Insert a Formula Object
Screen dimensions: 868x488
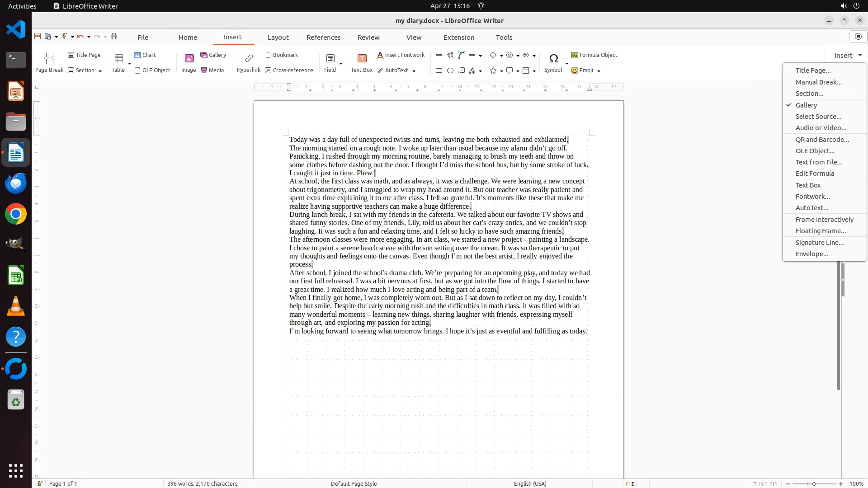[594, 55]
